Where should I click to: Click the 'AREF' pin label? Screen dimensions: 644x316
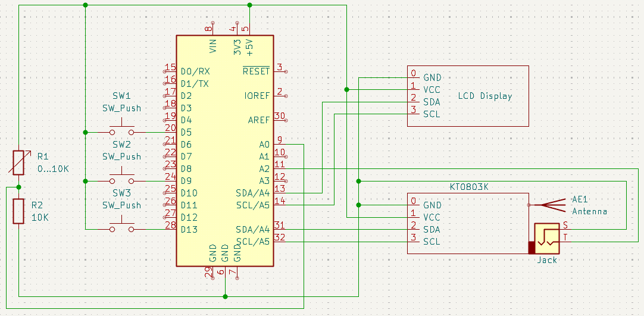259,120
